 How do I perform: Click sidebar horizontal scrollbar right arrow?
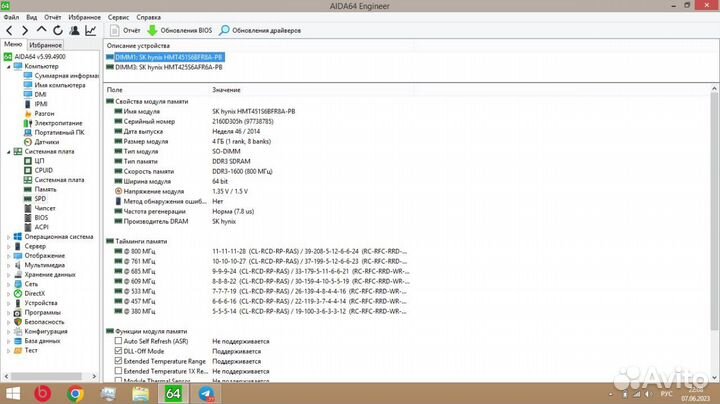(x=94, y=376)
